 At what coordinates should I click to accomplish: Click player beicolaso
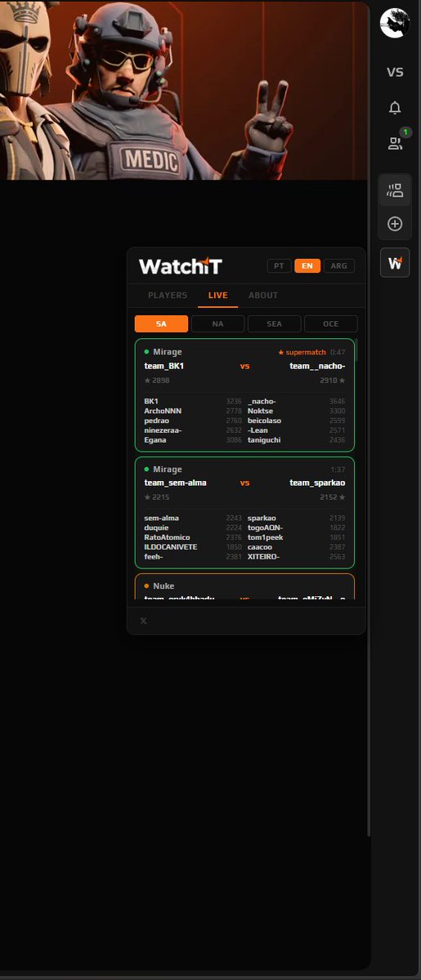click(x=264, y=421)
